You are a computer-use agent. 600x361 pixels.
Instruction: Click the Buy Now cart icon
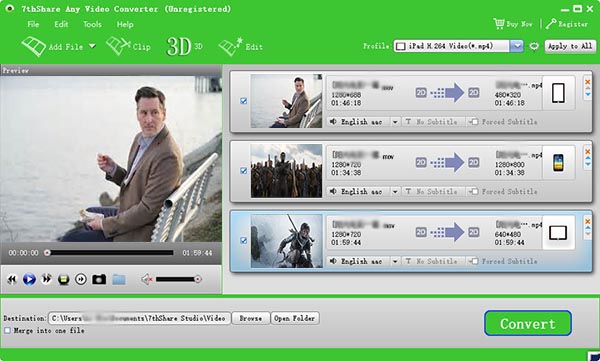click(499, 24)
